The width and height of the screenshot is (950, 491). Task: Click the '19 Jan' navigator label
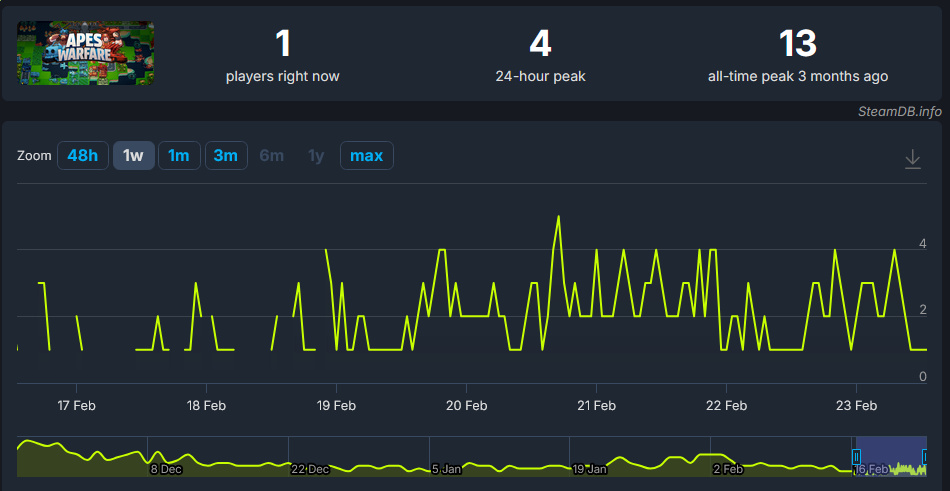coord(590,469)
